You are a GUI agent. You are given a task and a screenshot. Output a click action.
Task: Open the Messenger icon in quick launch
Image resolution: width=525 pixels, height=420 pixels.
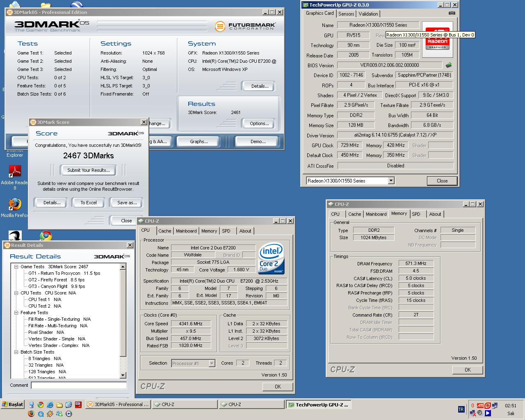tap(59, 413)
